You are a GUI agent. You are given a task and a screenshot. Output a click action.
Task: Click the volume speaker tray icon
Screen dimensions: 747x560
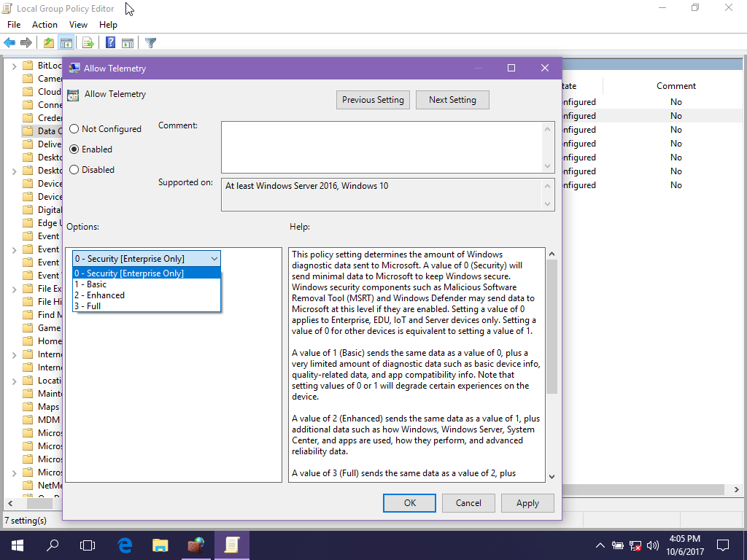[x=653, y=545]
